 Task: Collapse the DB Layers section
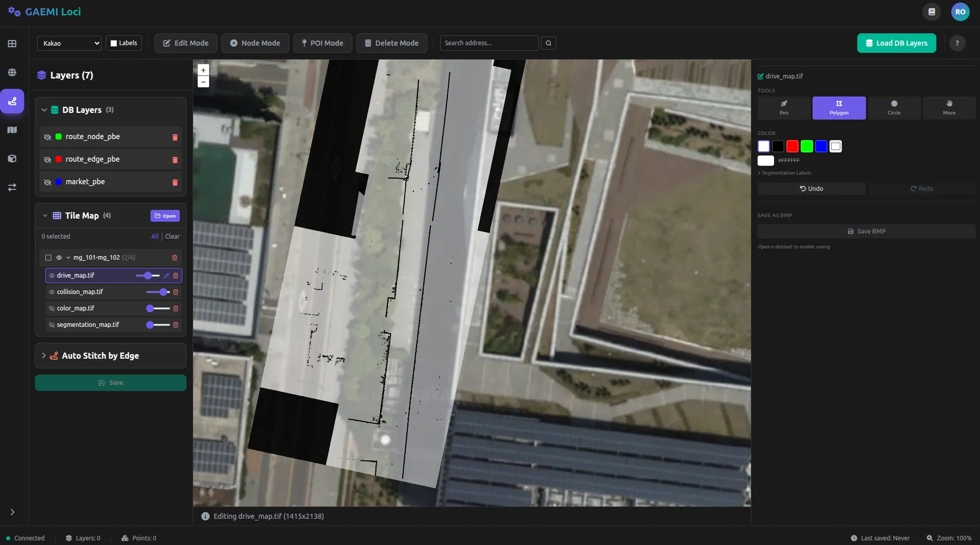click(44, 110)
